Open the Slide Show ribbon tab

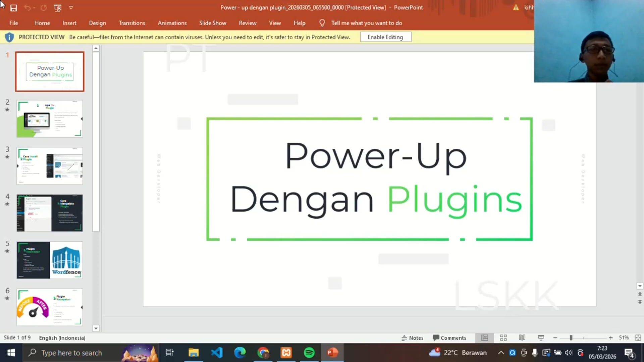pos(212,23)
